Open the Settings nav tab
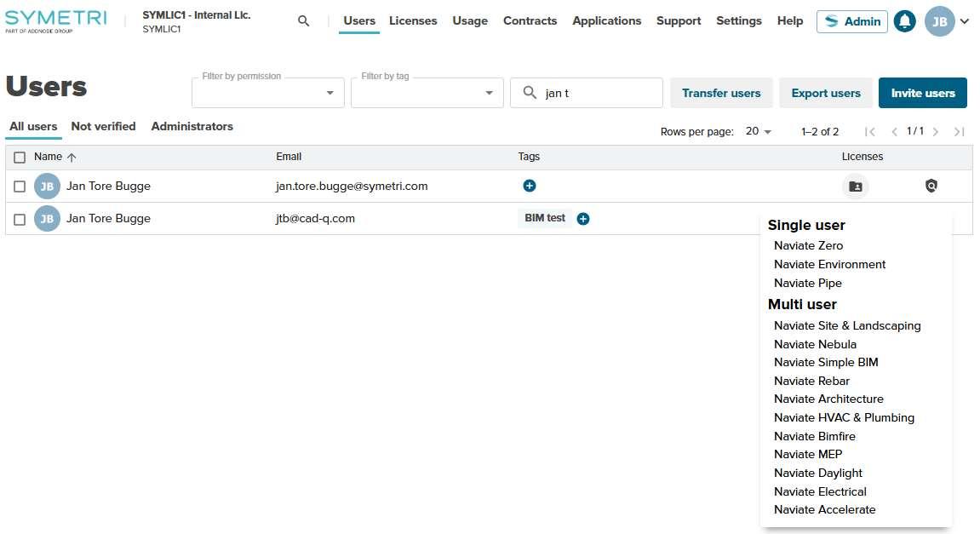This screenshot has width=980, height=534. [739, 20]
